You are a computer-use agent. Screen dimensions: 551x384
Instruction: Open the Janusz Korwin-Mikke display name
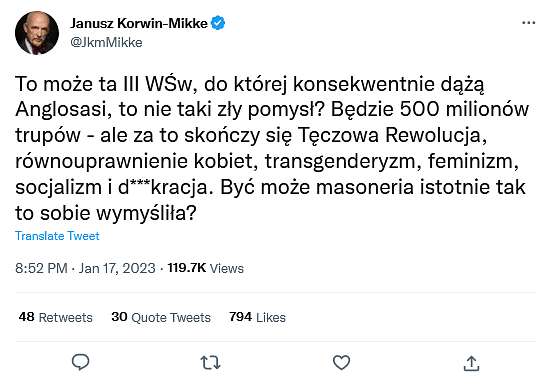tap(139, 23)
